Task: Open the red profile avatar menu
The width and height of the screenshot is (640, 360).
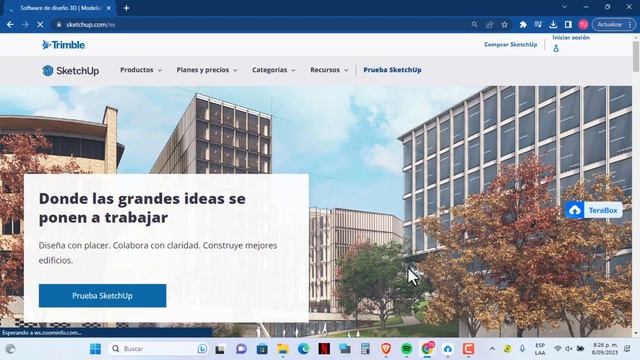Action: tap(583, 24)
